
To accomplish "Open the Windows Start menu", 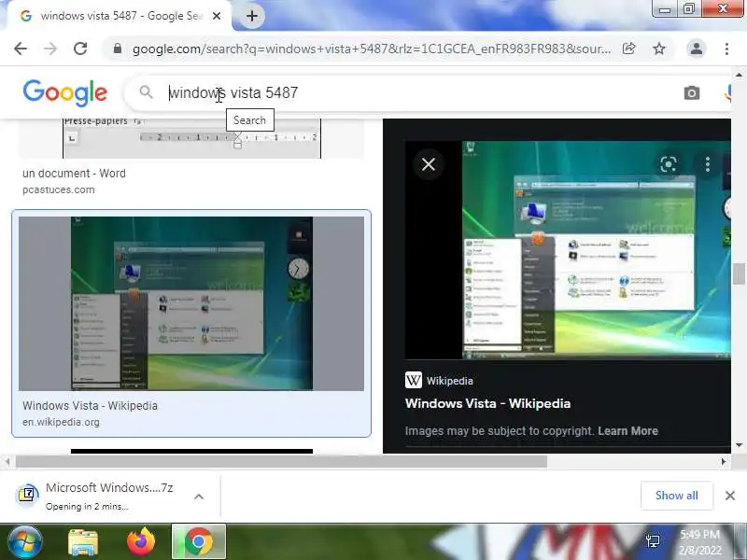I will [x=24, y=542].
